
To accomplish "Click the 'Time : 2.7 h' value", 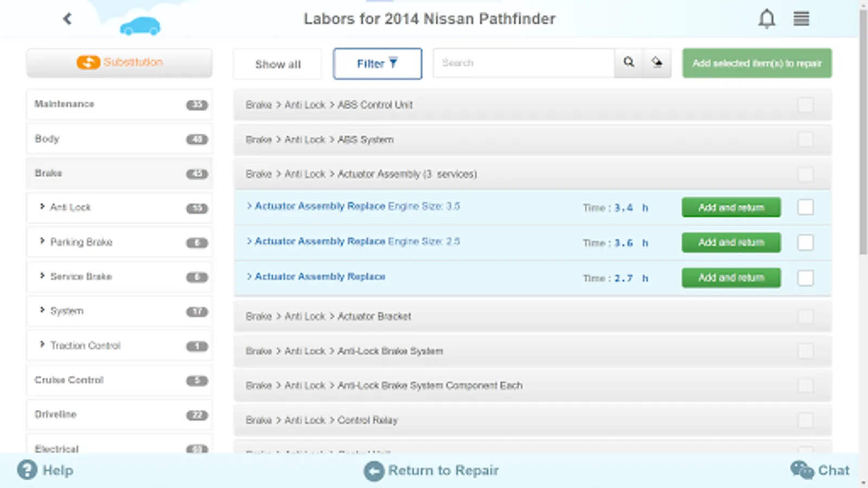I will coord(616,278).
